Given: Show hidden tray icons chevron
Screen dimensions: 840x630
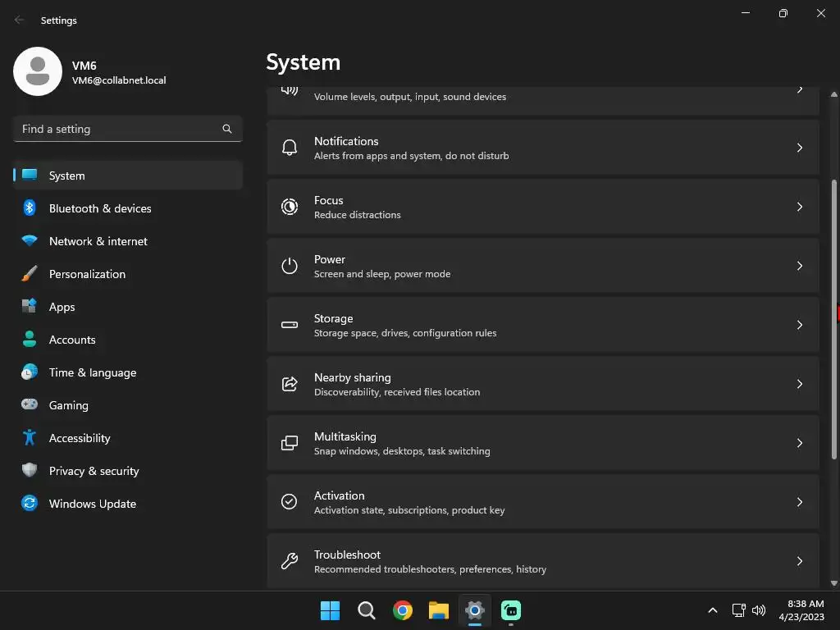Looking at the screenshot, I should tap(713, 610).
